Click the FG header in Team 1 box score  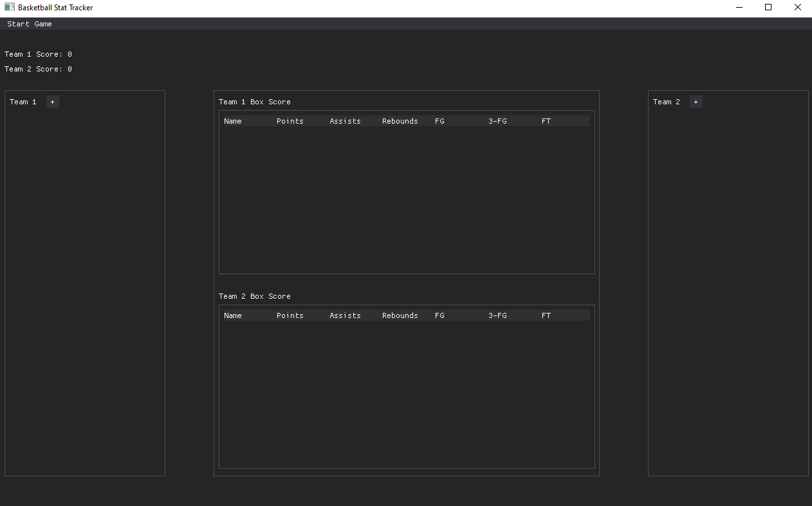pyautogui.click(x=439, y=120)
